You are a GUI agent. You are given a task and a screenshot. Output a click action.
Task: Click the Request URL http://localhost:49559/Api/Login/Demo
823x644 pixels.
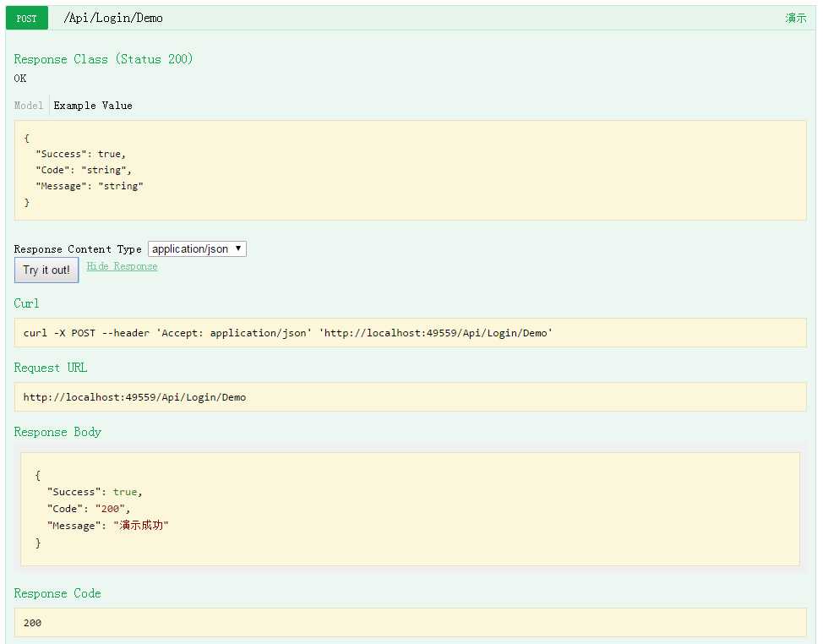tap(134, 397)
